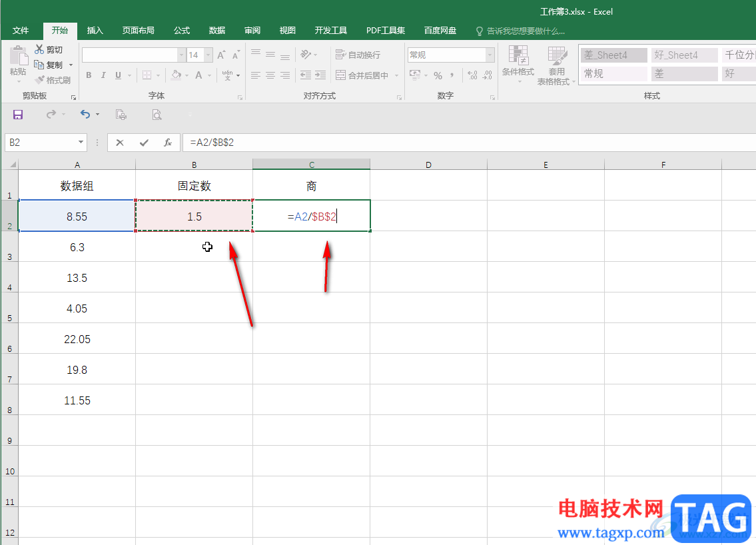Click Decrease Indent icon

pos(306,75)
